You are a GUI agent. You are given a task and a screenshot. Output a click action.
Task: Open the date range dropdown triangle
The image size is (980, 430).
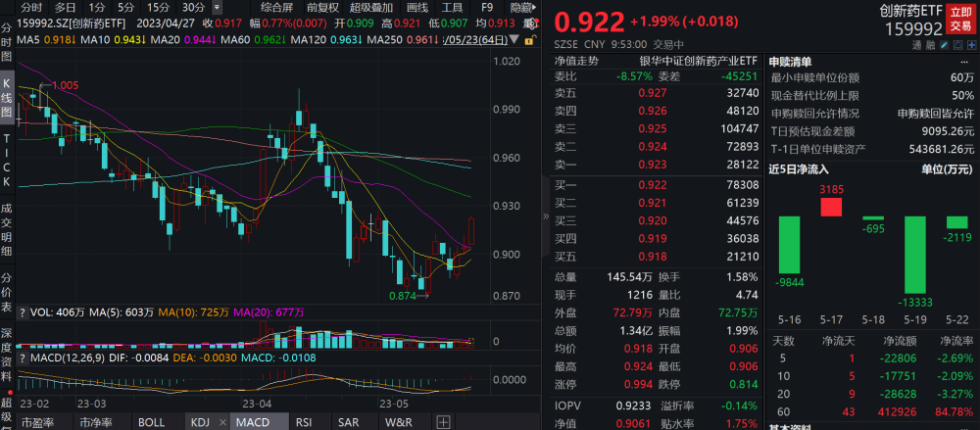point(515,40)
